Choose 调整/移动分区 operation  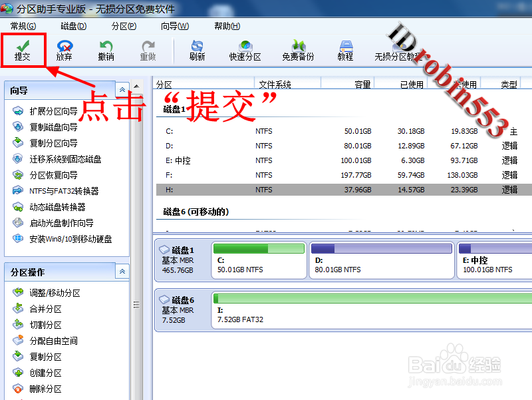tap(47, 293)
